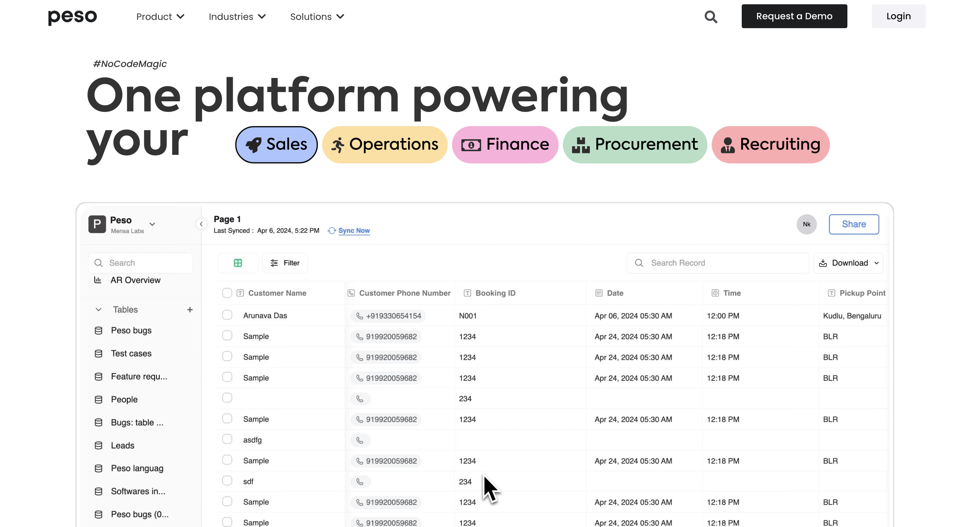Click Pickup Point column type icon

tap(832, 293)
